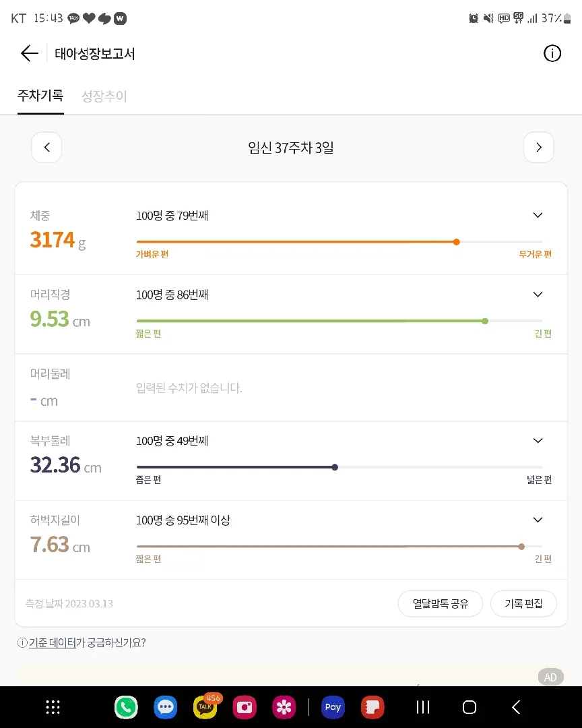Open Samsung Pay from the dock
The image size is (582, 728).
click(333, 707)
